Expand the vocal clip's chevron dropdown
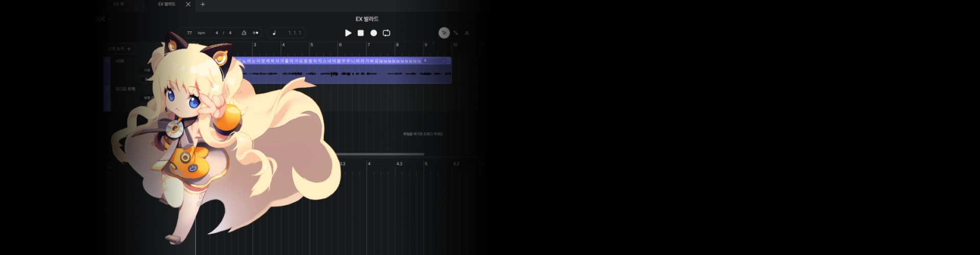Image resolution: width=980 pixels, height=255 pixels. 444,61
